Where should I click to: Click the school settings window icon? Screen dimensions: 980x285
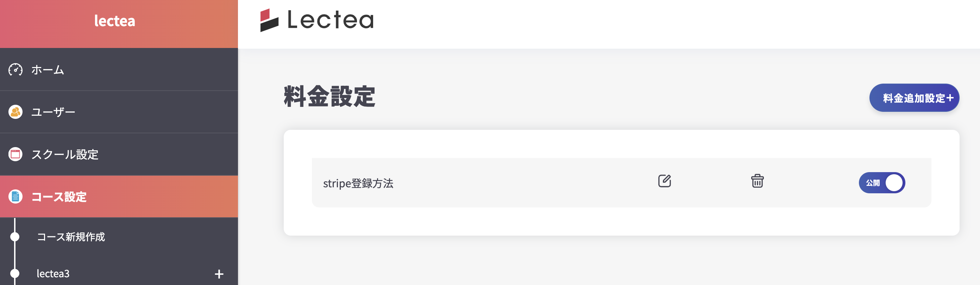(15, 154)
